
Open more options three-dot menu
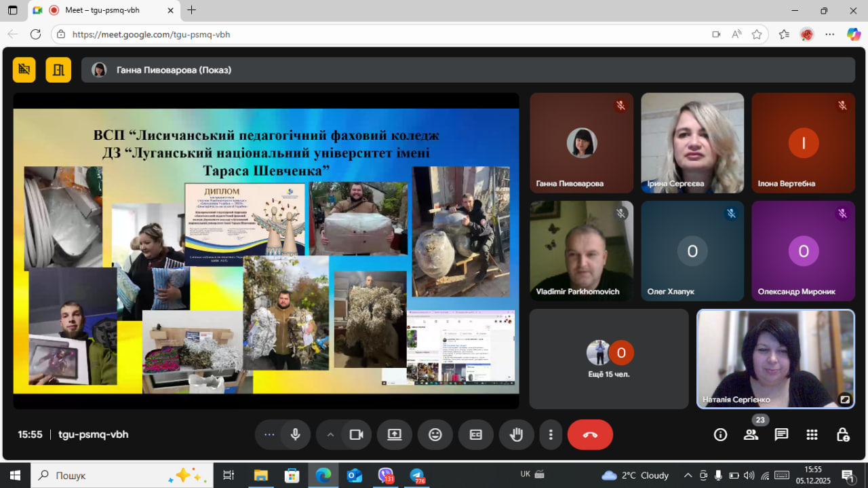pyautogui.click(x=551, y=434)
